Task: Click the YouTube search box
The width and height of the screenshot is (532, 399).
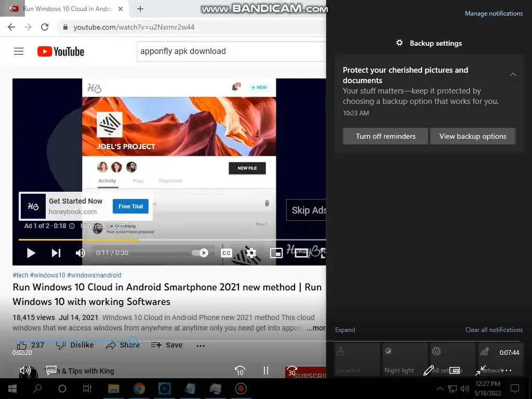Action: [231, 51]
